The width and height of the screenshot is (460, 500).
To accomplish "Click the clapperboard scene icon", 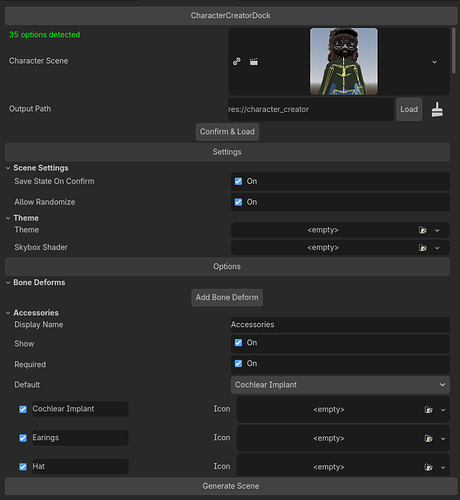I will 254,62.
